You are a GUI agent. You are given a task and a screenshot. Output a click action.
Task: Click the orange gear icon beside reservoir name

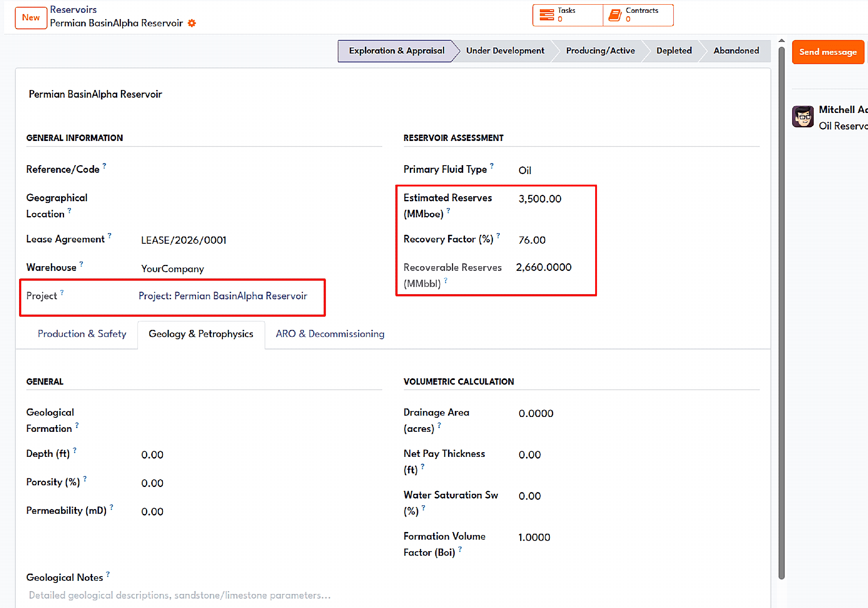tap(192, 23)
